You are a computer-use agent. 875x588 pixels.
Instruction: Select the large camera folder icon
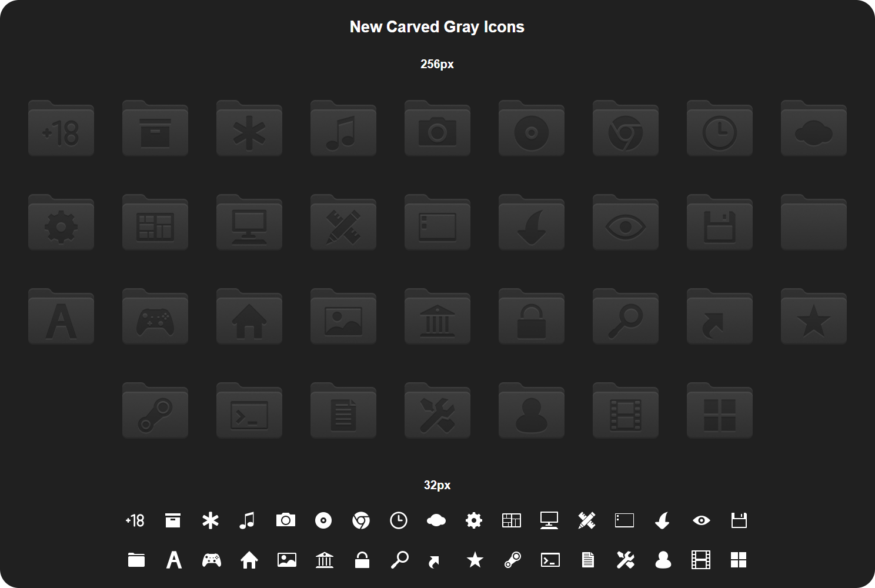(x=437, y=128)
